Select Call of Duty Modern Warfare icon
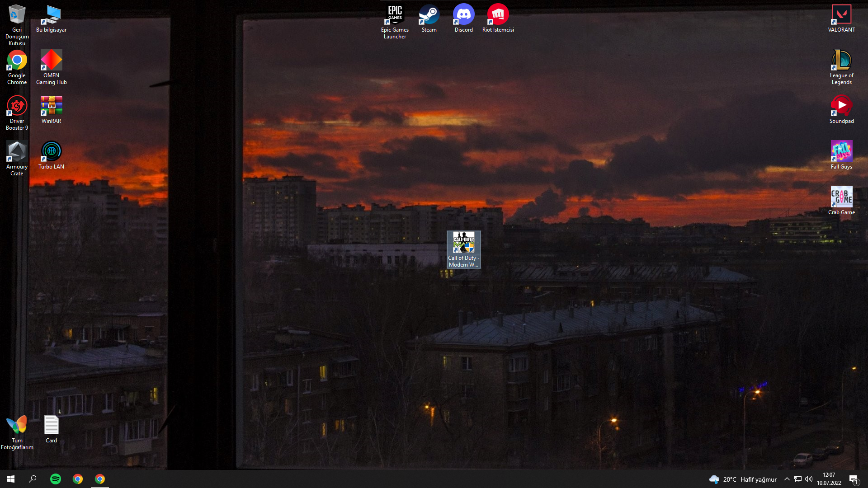Viewport: 868px width, 488px height. [x=463, y=244]
